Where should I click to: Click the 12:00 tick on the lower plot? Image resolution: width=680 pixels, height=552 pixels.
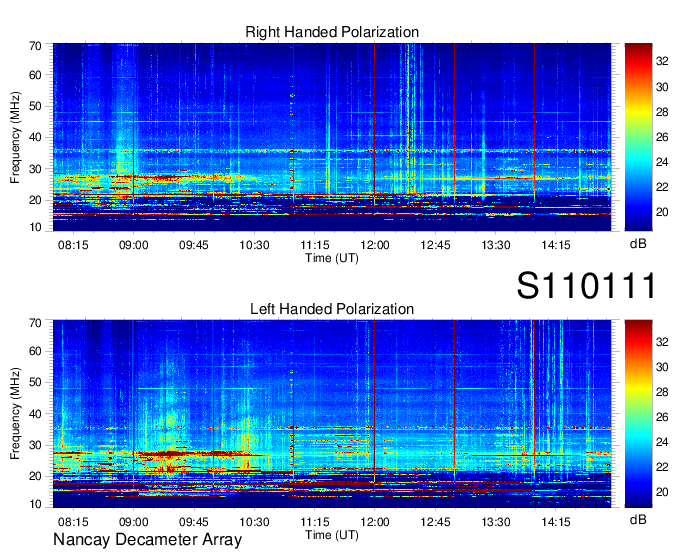pyautogui.click(x=375, y=522)
